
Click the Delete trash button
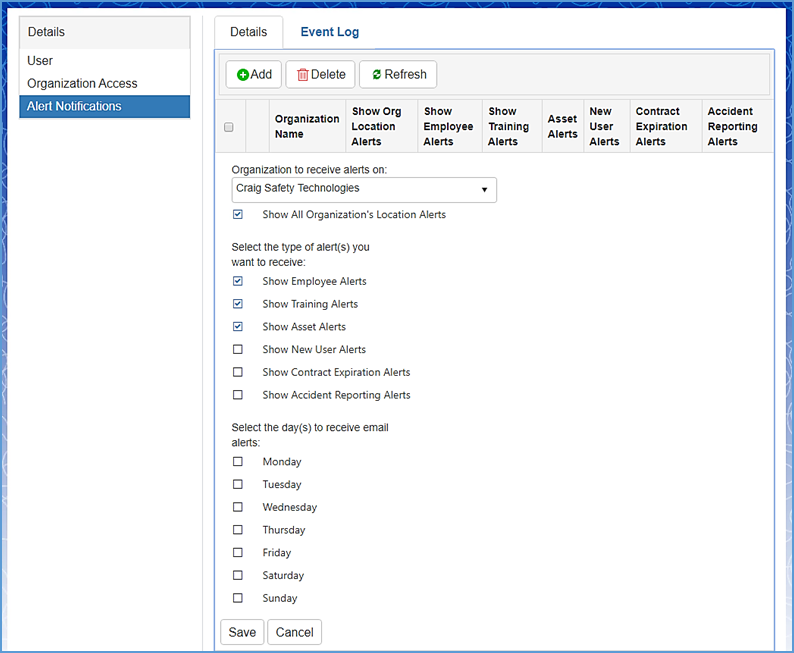coord(320,74)
